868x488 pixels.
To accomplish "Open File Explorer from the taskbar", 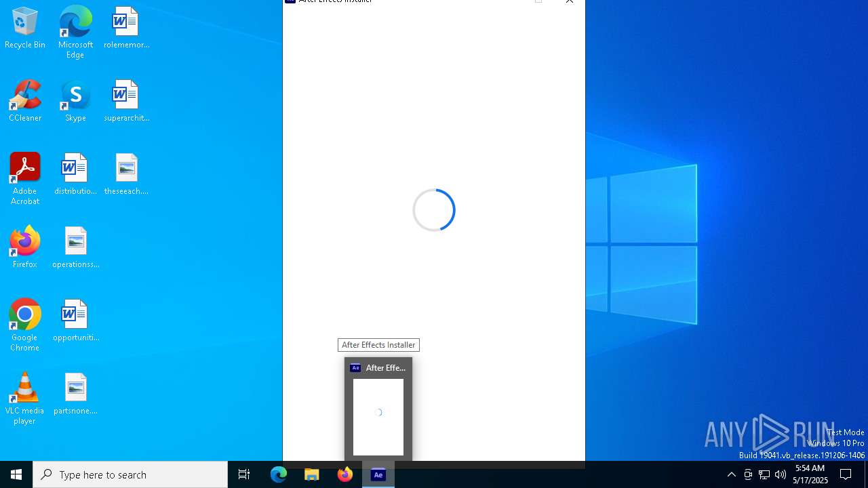I will coord(312,474).
